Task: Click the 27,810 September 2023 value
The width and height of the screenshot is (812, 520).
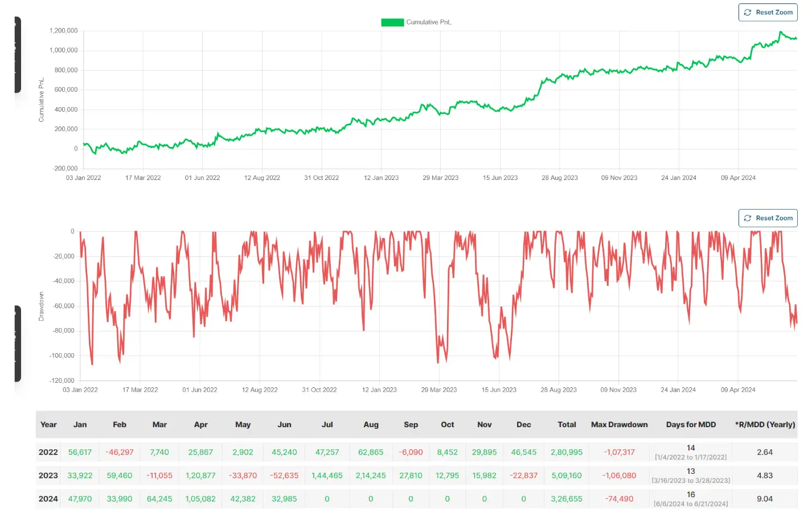Action: (x=411, y=476)
